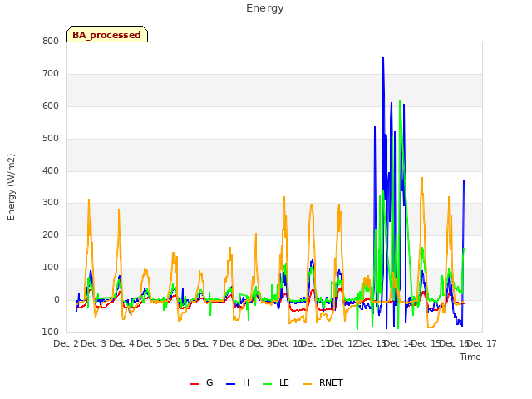This screenshot has height=399, width=532.
Task: Click the Dec 17 x-axis label
Action: [x=482, y=343]
